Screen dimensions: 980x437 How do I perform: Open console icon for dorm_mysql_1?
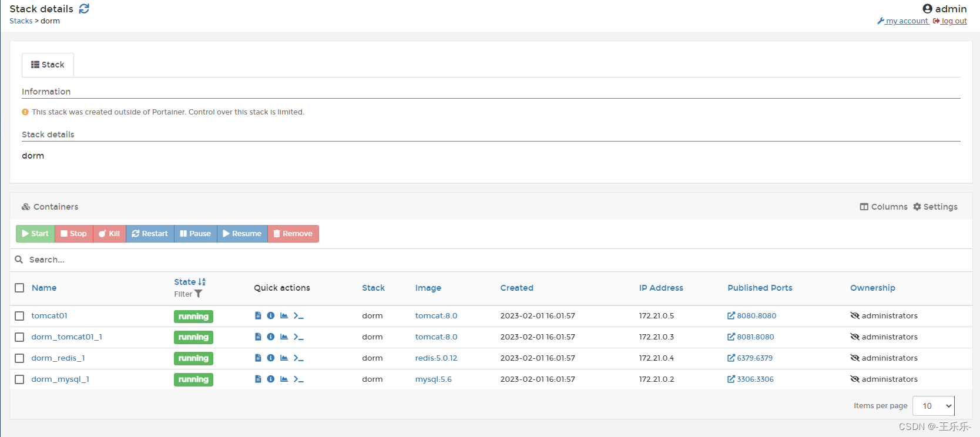tap(298, 379)
